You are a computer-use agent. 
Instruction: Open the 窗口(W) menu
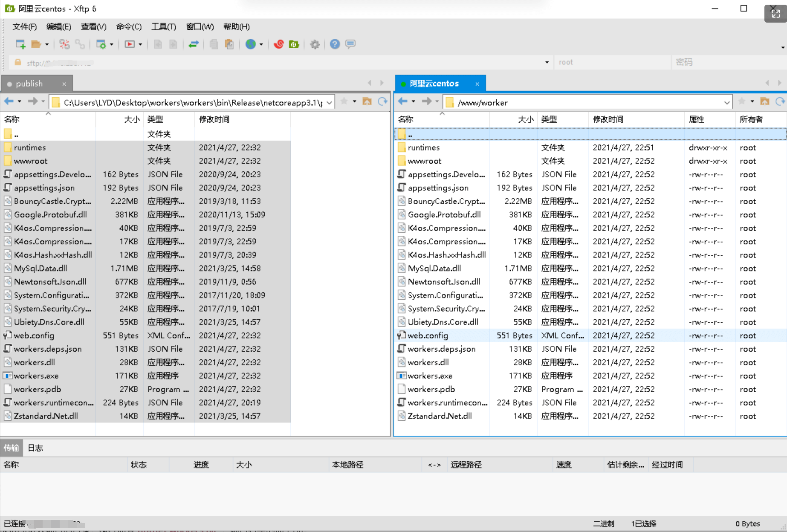point(200,26)
